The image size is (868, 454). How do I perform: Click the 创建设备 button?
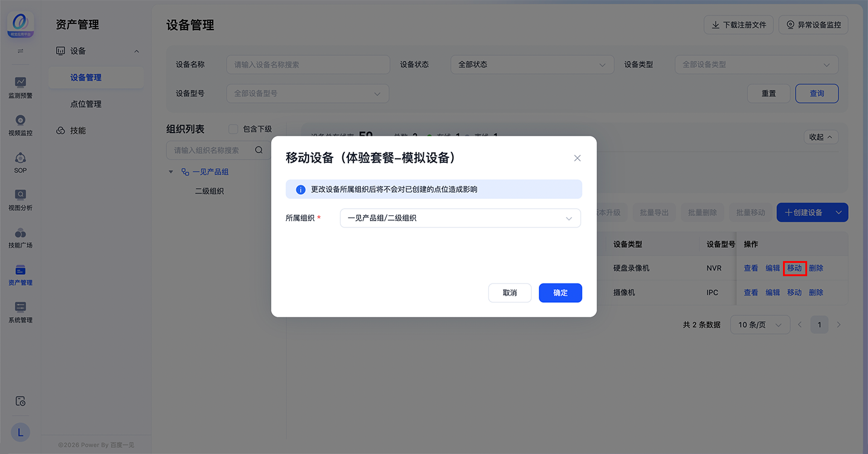click(x=804, y=213)
